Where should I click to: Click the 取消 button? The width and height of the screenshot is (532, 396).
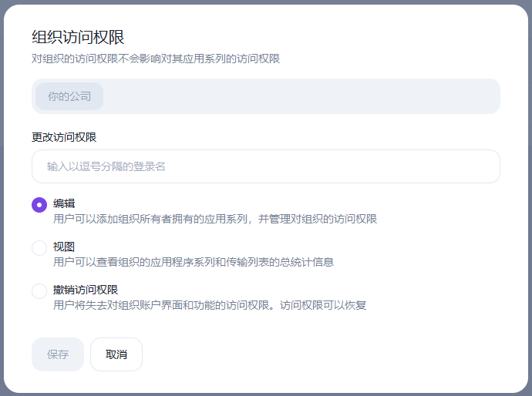(x=116, y=354)
